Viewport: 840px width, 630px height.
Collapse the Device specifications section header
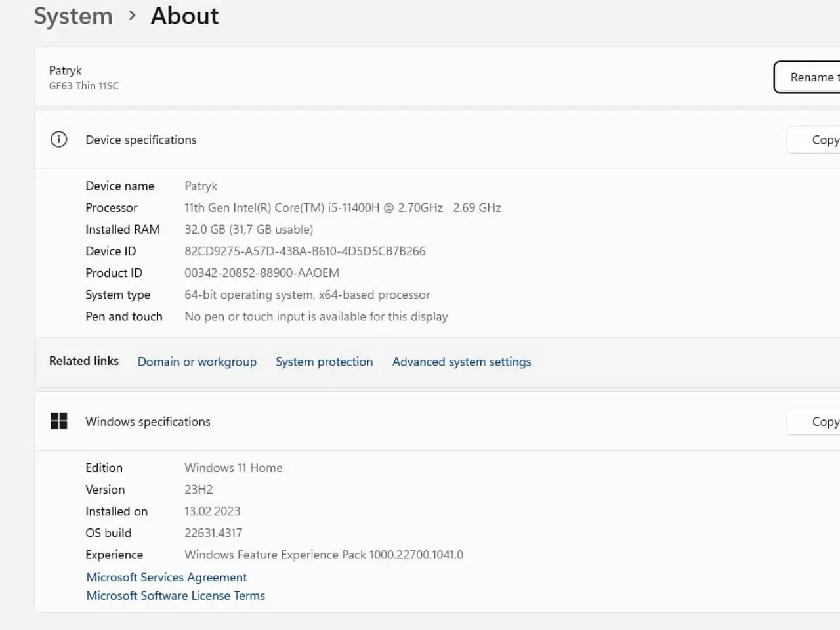[437, 140]
